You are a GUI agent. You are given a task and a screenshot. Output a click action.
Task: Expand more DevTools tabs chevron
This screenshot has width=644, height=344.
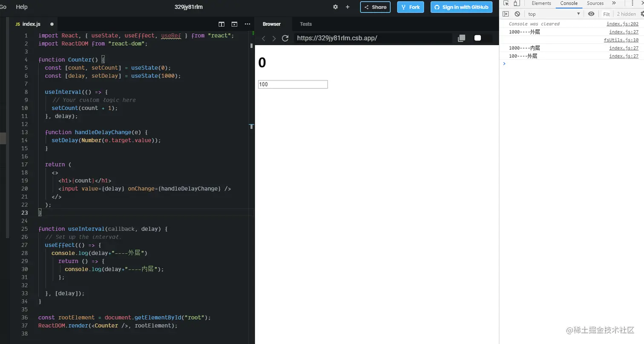(x=614, y=3)
